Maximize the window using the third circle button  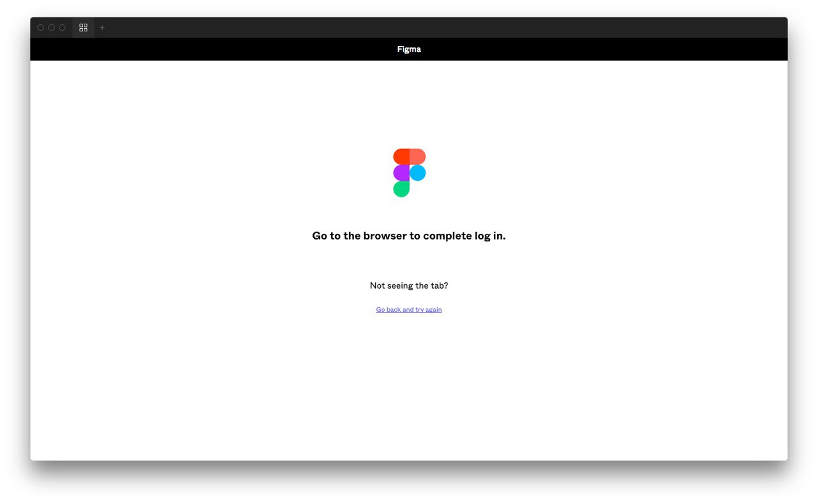tap(62, 27)
